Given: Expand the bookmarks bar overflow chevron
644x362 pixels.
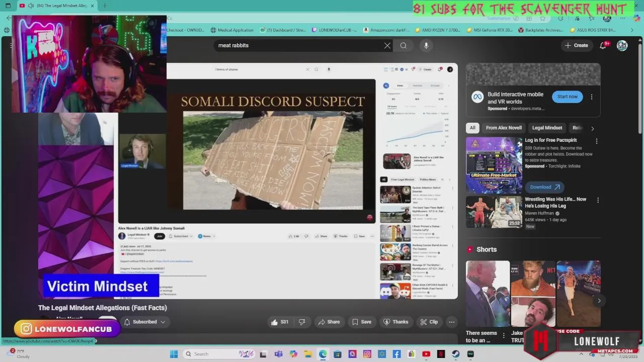Looking at the screenshot, I should [632, 30].
